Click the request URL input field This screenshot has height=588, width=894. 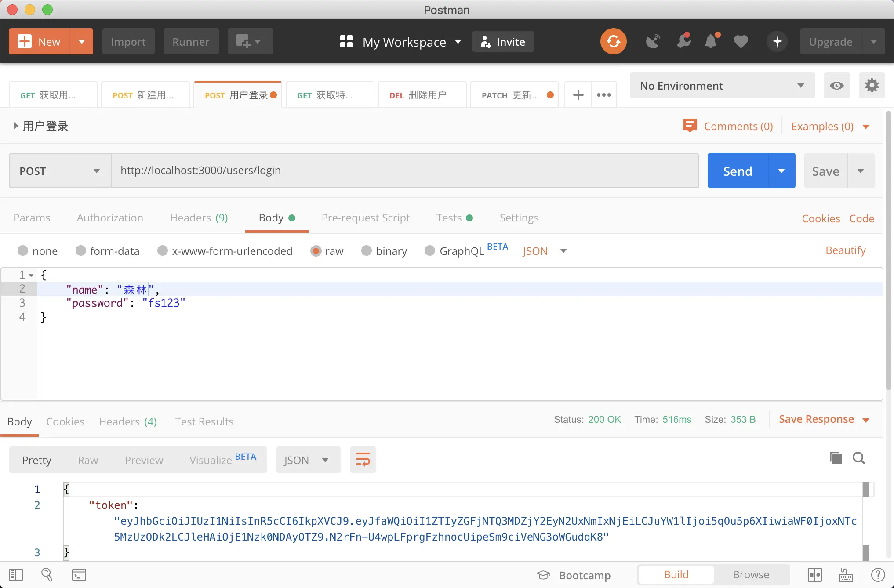[404, 171]
